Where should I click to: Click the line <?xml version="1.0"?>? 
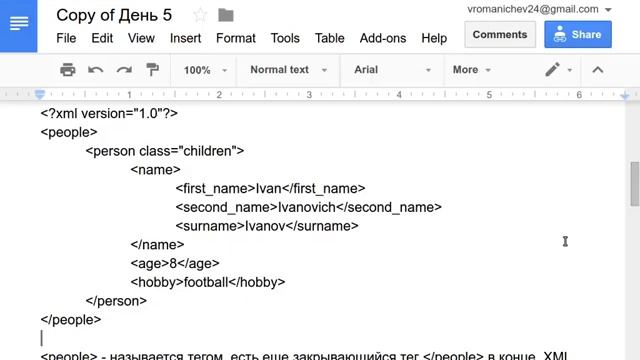[109, 113]
